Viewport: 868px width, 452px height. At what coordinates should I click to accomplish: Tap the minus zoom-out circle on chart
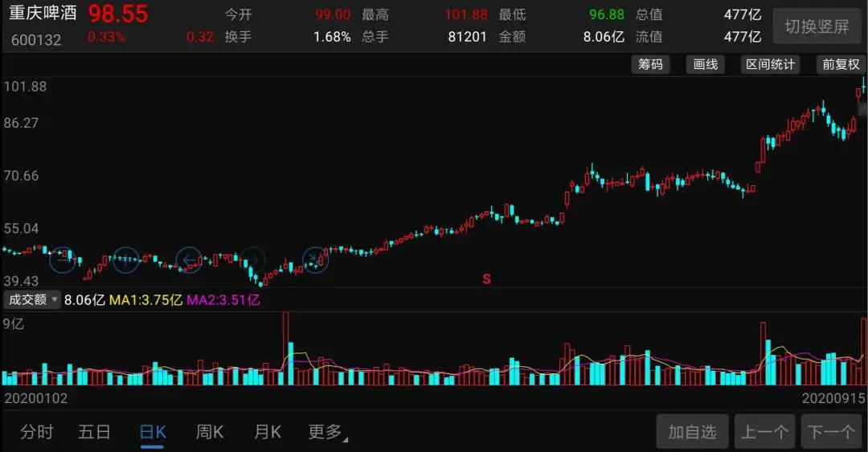(63, 259)
